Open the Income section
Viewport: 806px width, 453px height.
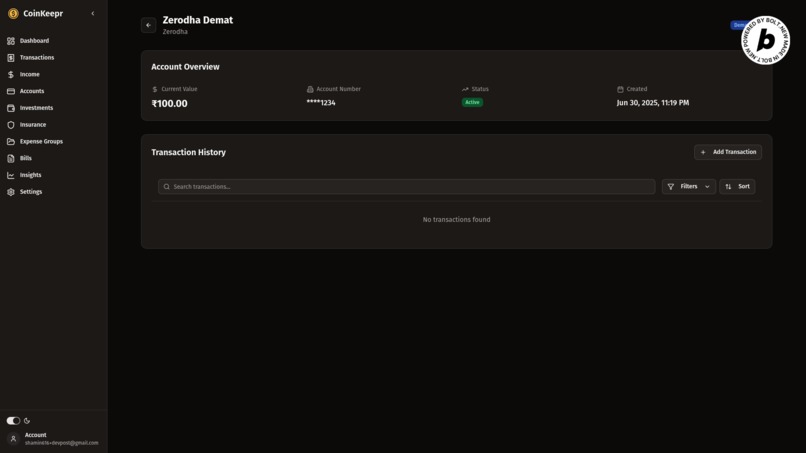[30, 75]
